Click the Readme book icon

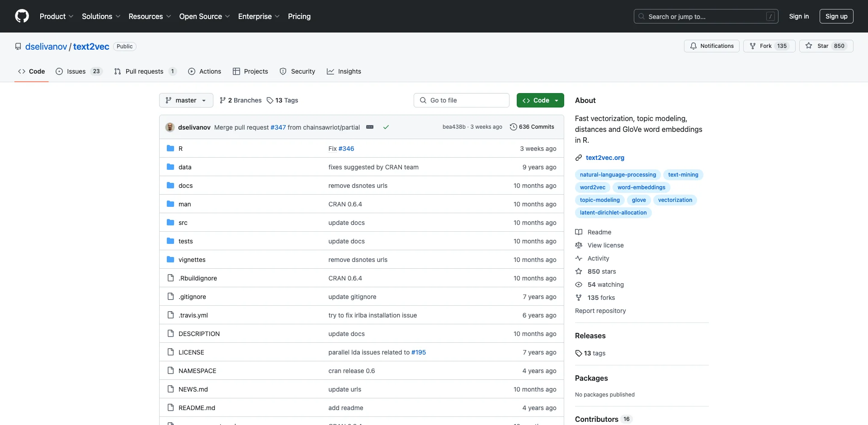[579, 232]
